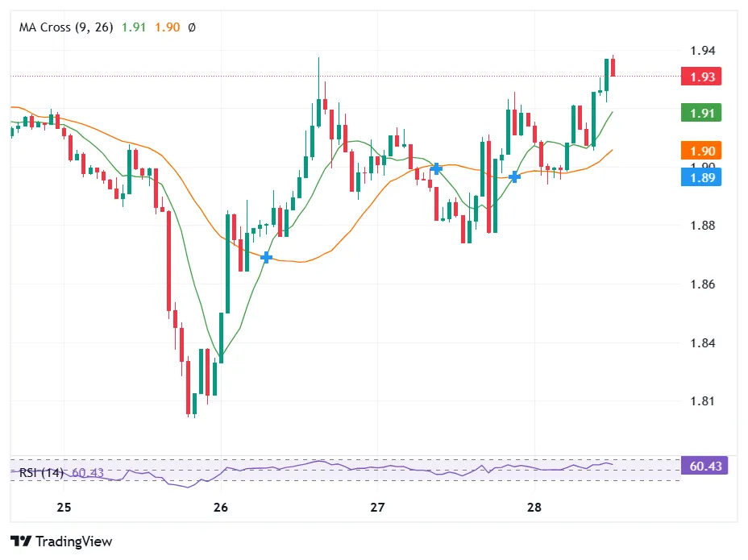Click the red 1.93 price label badge
748x560 pixels.
click(700, 77)
